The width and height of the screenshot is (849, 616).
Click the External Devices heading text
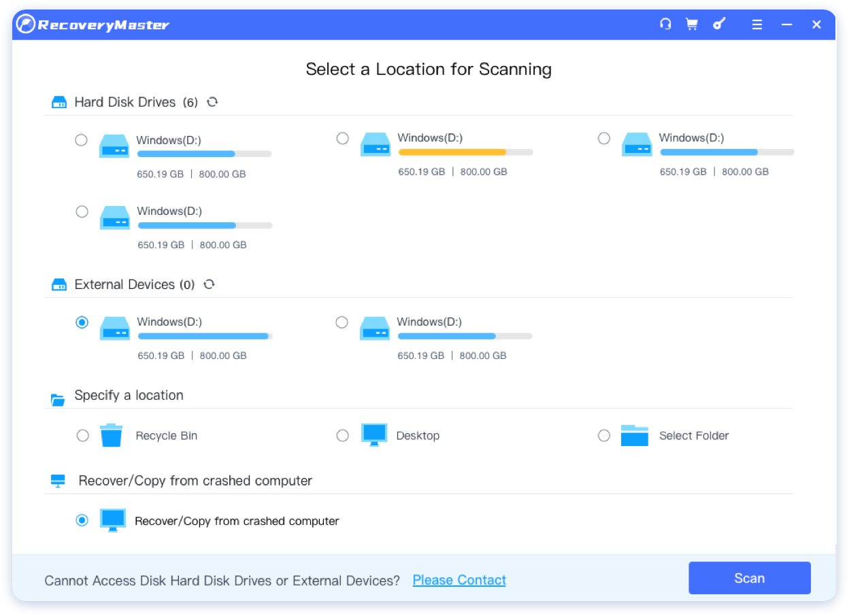[x=124, y=284]
